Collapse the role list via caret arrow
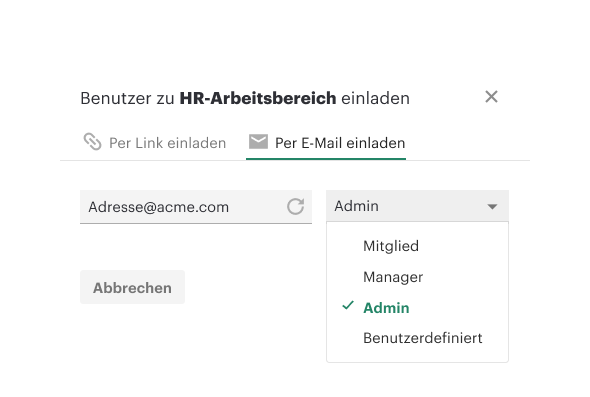 tap(492, 207)
